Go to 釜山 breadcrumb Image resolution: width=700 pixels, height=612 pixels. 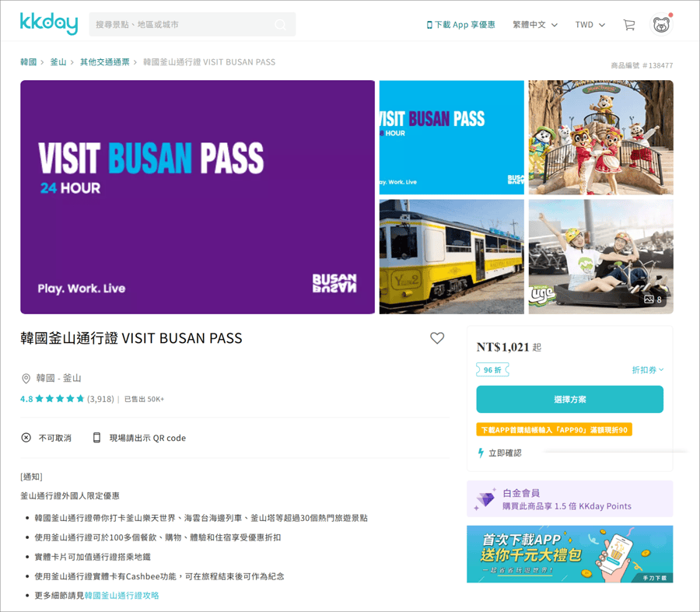tap(58, 62)
